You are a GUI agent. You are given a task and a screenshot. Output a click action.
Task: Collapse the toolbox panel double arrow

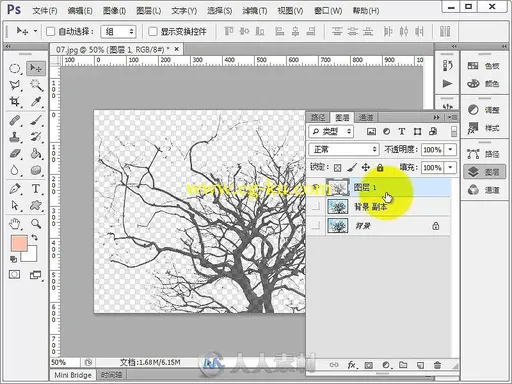pos(8,46)
